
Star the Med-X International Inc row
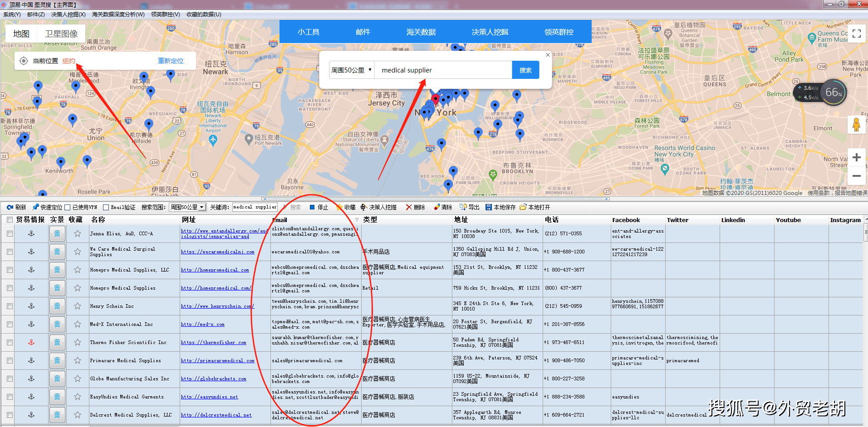[x=78, y=324]
